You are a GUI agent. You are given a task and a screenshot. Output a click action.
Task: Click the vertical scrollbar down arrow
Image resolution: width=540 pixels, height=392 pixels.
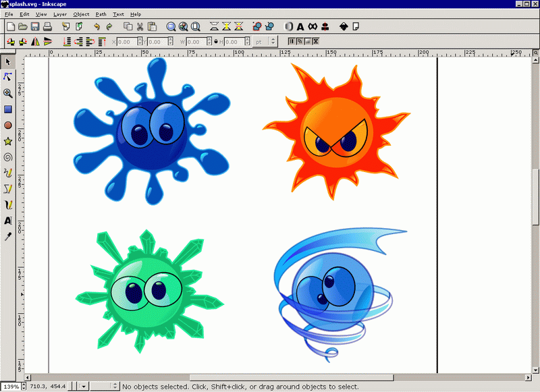click(x=535, y=370)
